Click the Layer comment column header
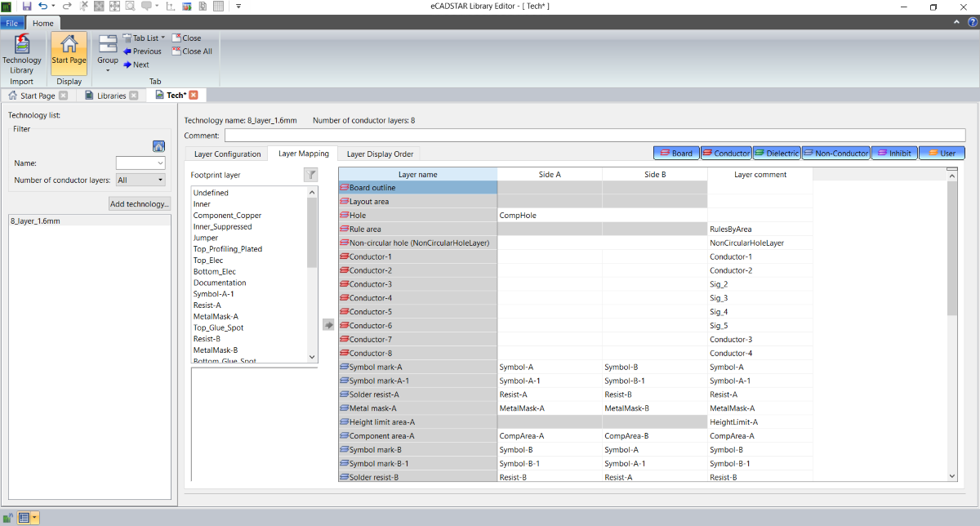This screenshot has width=980, height=526. click(x=760, y=174)
